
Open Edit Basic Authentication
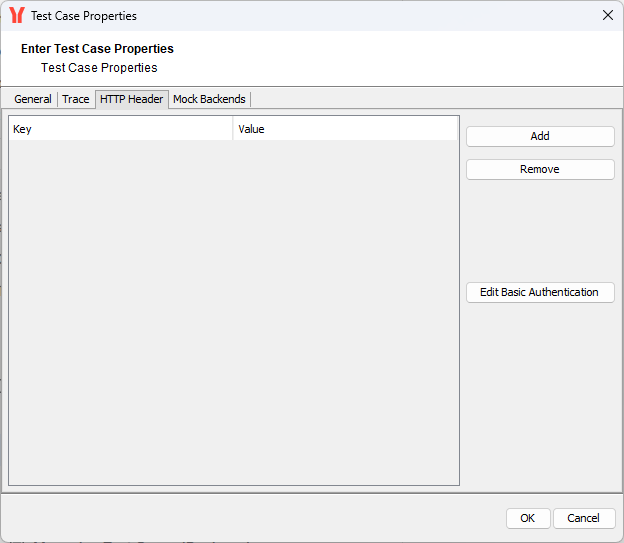(540, 292)
